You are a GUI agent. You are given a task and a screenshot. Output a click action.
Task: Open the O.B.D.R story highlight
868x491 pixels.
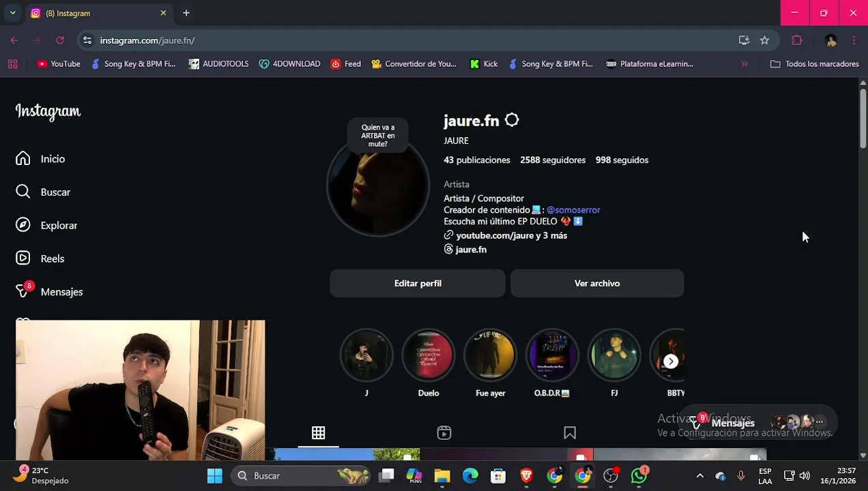click(552, 355)
